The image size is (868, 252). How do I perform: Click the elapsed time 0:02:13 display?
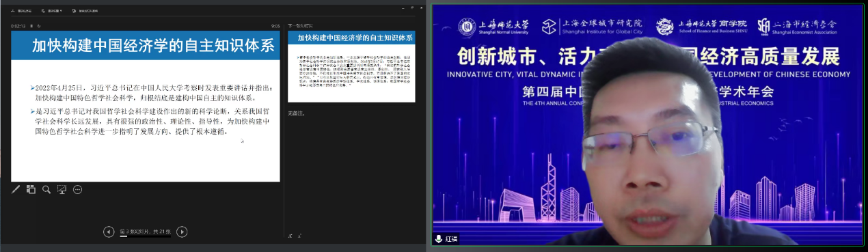click(18, 25)
